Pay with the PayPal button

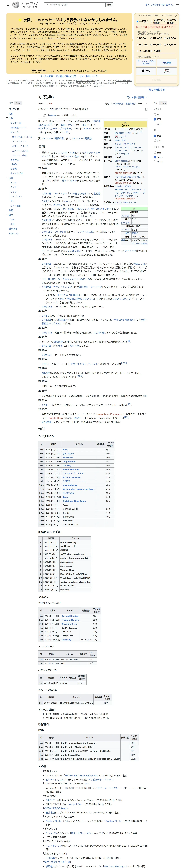[x=167, y=63]
